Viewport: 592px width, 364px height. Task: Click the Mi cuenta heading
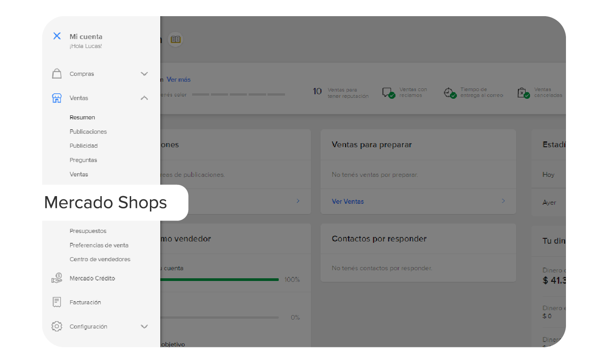[86, 36]
